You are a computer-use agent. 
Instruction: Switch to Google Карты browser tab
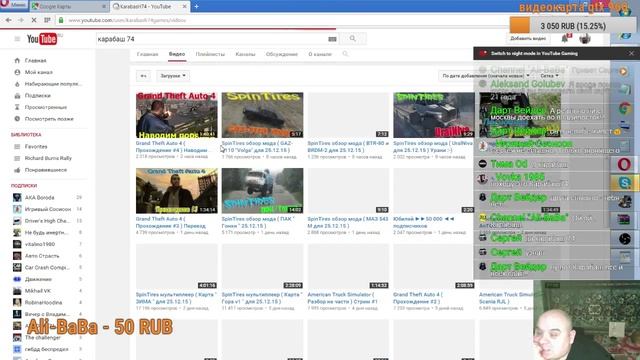click(x=68, y=7)
